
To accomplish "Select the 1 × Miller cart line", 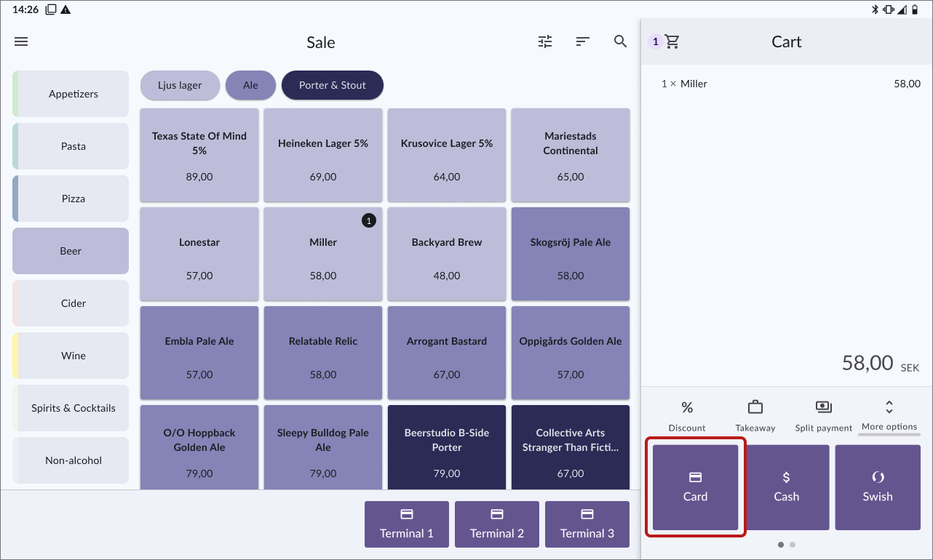I will 787,84.
